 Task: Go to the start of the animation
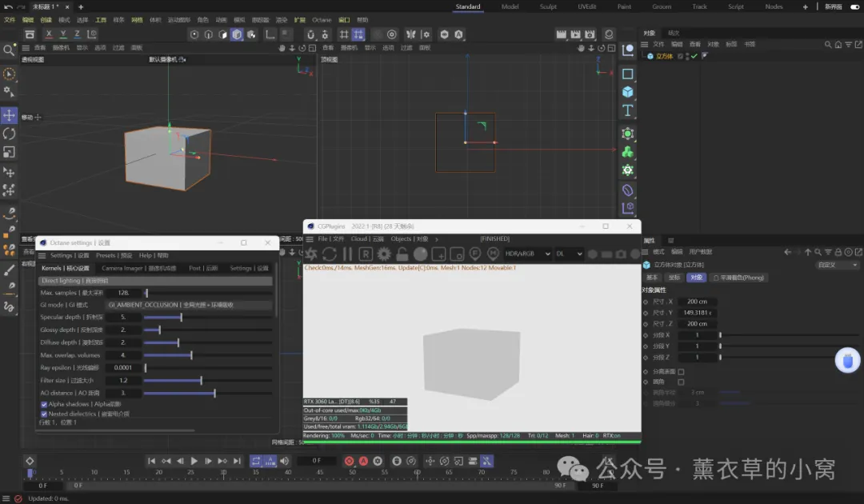click(x=151, y=461)
